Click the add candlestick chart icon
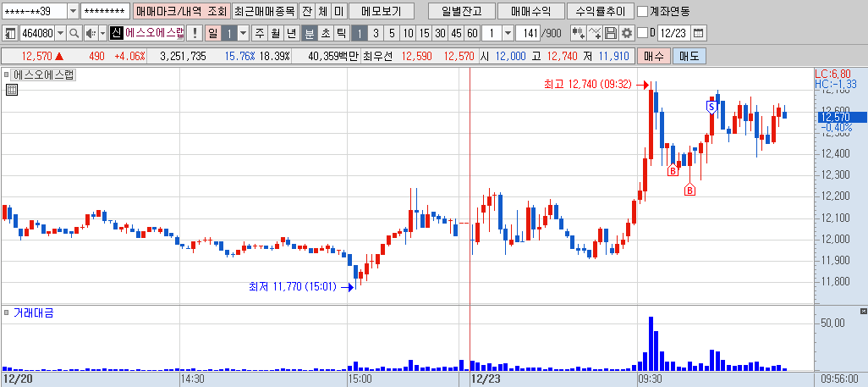 (579, 33)
